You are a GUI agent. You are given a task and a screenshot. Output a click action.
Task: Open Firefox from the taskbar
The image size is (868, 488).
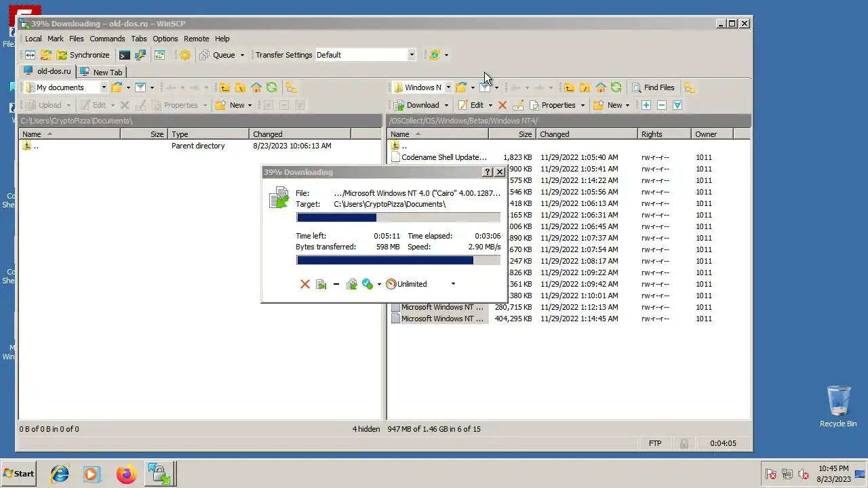[x=126, y=474]
